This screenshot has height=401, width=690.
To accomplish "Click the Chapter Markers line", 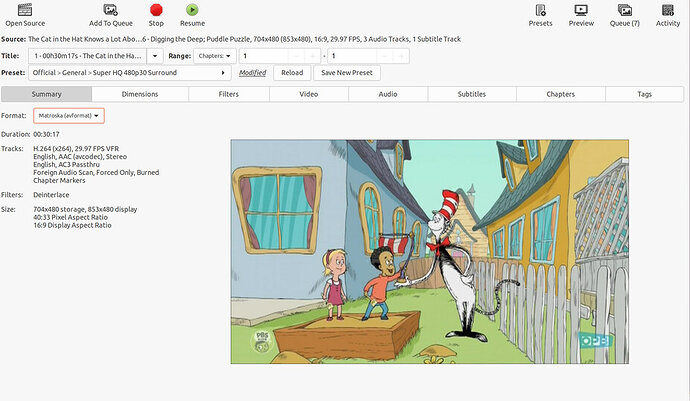I will coord(59,180).
